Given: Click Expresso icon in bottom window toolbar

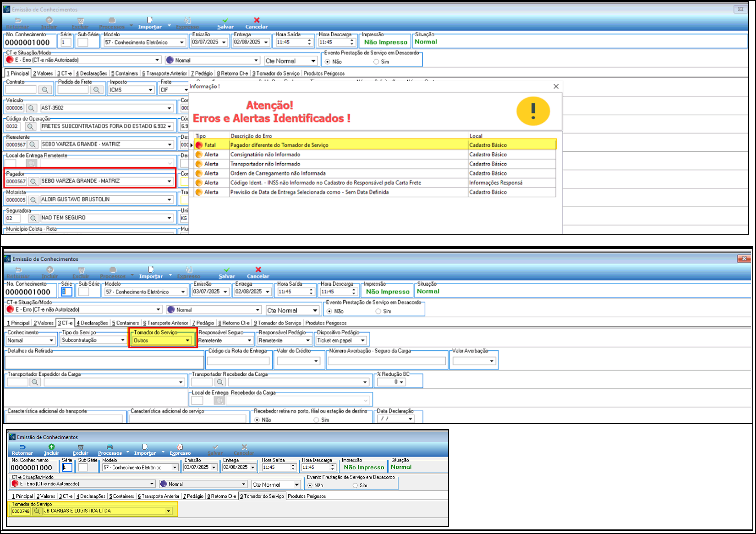Looking at the screenshot, I should (180, 447).
